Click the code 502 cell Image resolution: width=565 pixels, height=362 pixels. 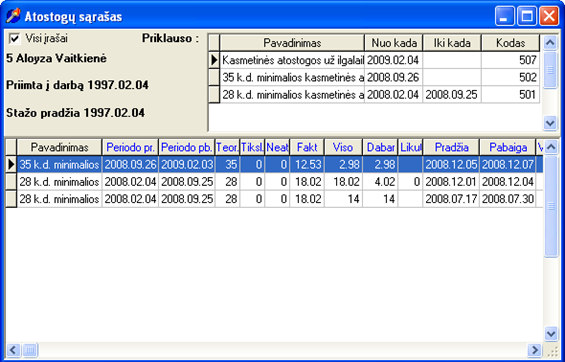pyautogui.click(x=511, y=77)
